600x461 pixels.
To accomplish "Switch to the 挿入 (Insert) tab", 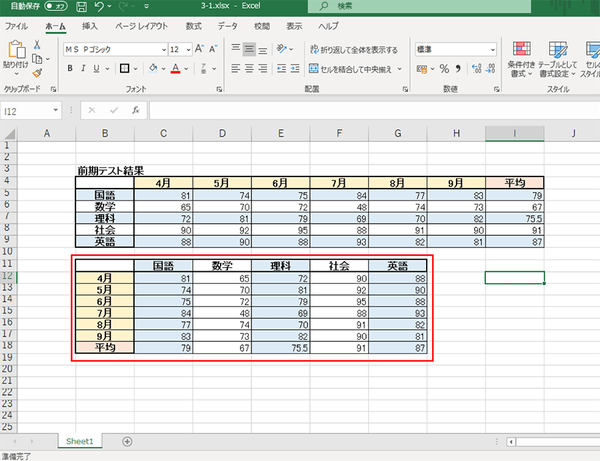I will [90, 27].
